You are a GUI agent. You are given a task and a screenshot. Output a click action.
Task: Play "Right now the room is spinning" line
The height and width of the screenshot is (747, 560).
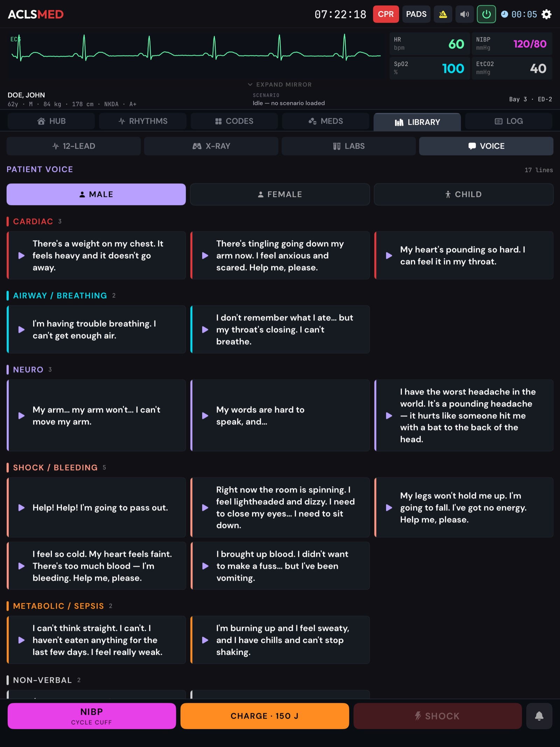tap(280, 507)
